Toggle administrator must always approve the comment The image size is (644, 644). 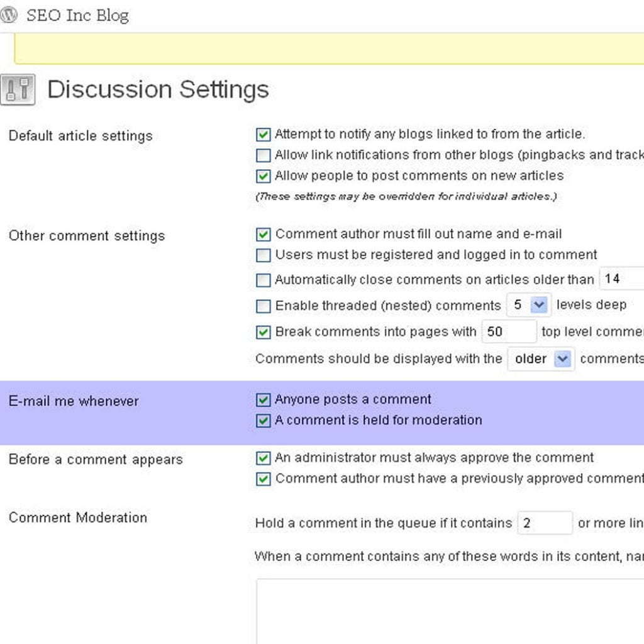tap(264, 458)
